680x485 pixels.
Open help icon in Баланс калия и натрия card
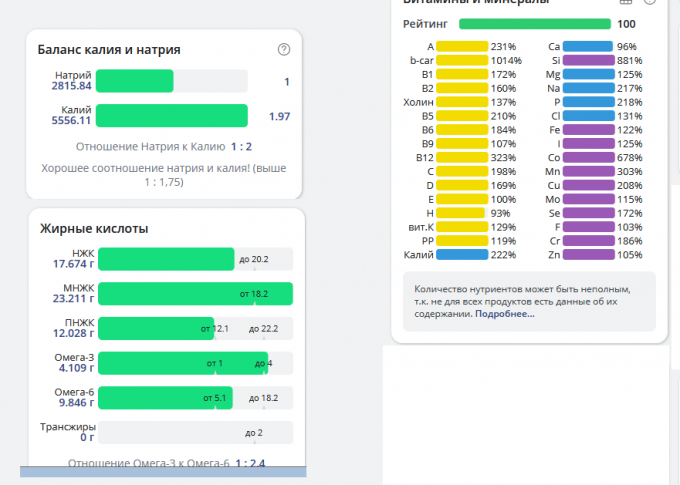[284, 49]
